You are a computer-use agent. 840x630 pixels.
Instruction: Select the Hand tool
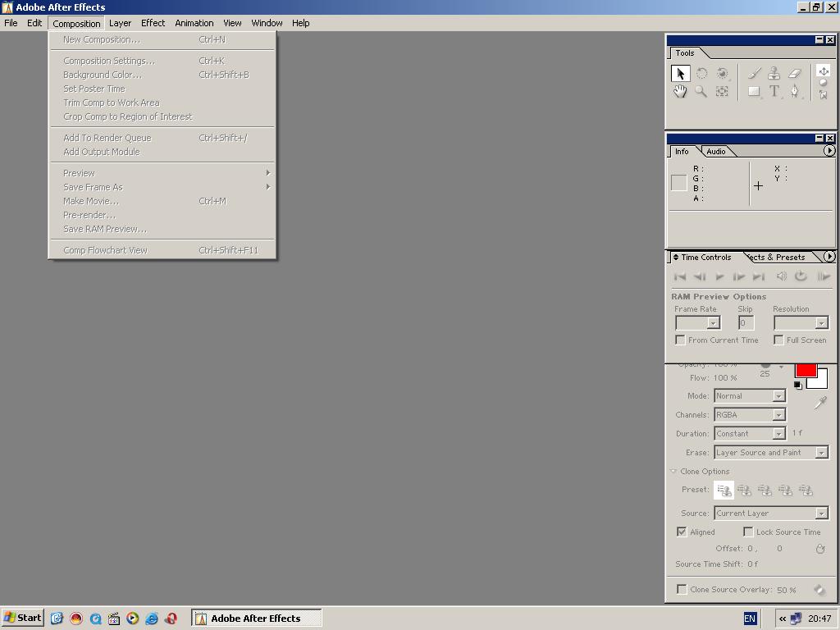[680, 92]
